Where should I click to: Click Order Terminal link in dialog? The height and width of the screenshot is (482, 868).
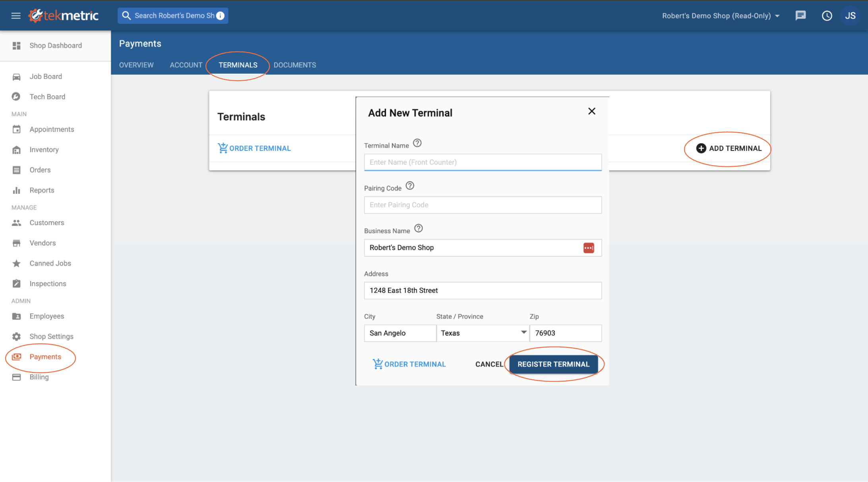point(409,364)
